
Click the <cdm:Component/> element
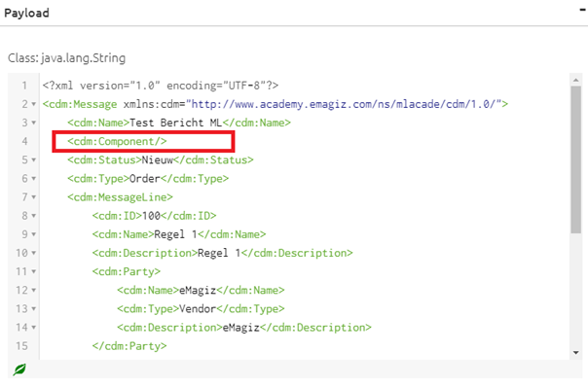click(x=117, y=141)
